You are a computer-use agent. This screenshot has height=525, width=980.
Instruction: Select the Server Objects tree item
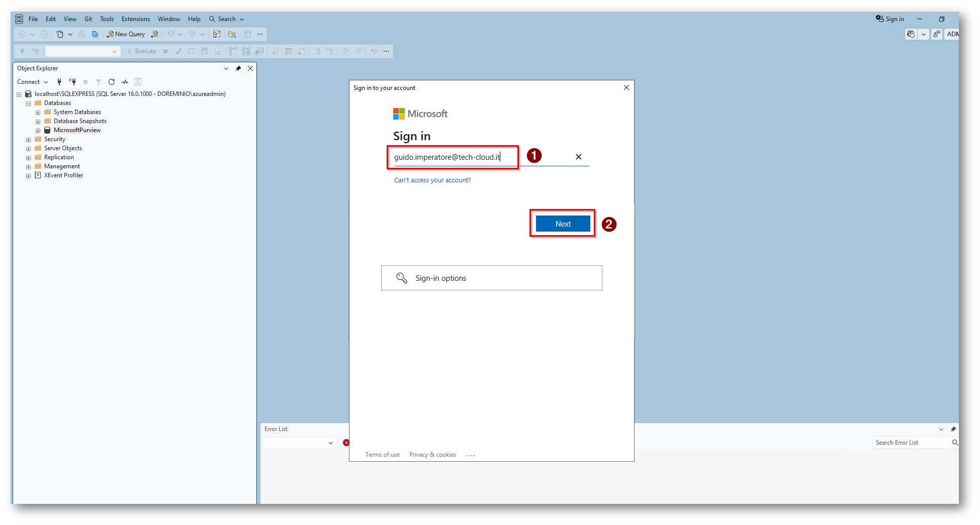tap(63, 148)
